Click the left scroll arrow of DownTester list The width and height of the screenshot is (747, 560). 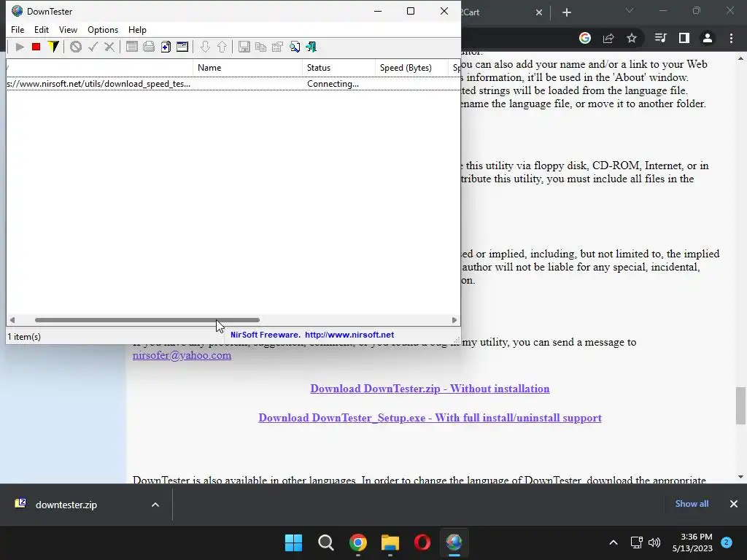point(12,320)
